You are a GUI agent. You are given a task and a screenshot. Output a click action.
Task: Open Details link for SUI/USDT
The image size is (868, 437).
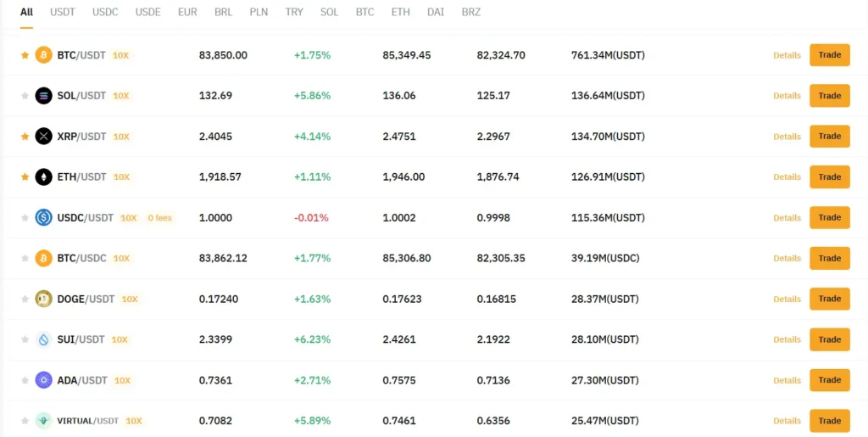tap(787, 340)
